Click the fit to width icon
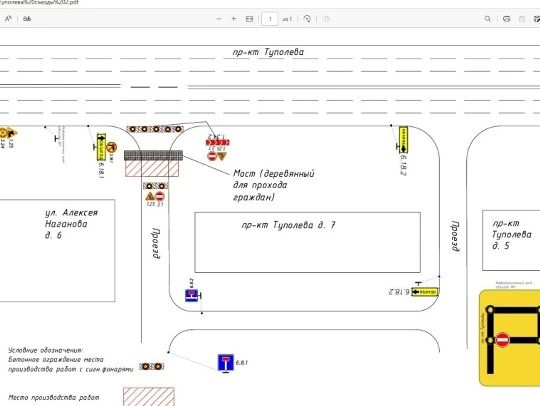 (249, 19)
